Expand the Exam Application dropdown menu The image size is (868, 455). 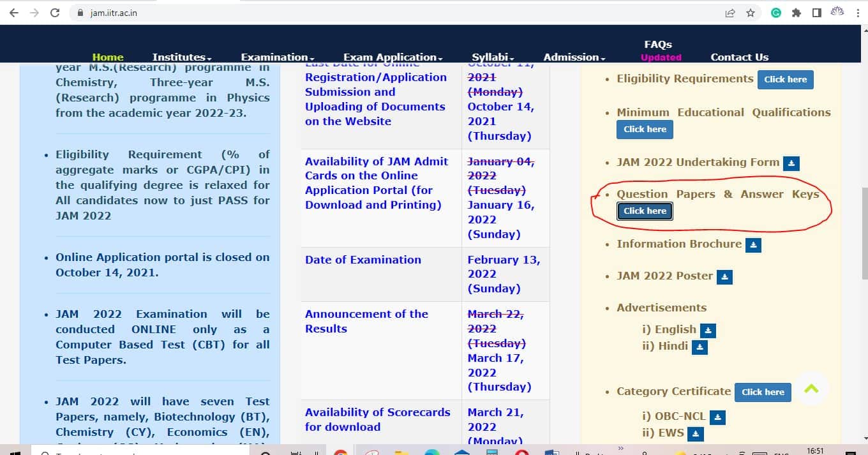click(x=393, y=57)
